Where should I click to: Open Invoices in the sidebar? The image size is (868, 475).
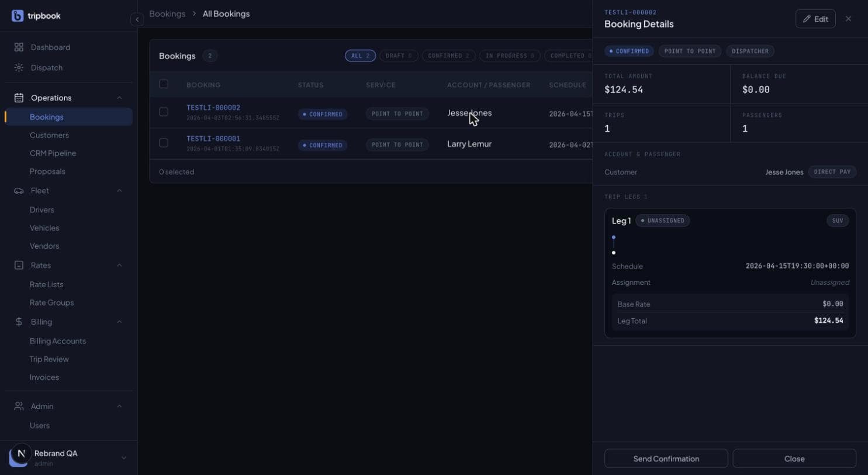[44, 377]
